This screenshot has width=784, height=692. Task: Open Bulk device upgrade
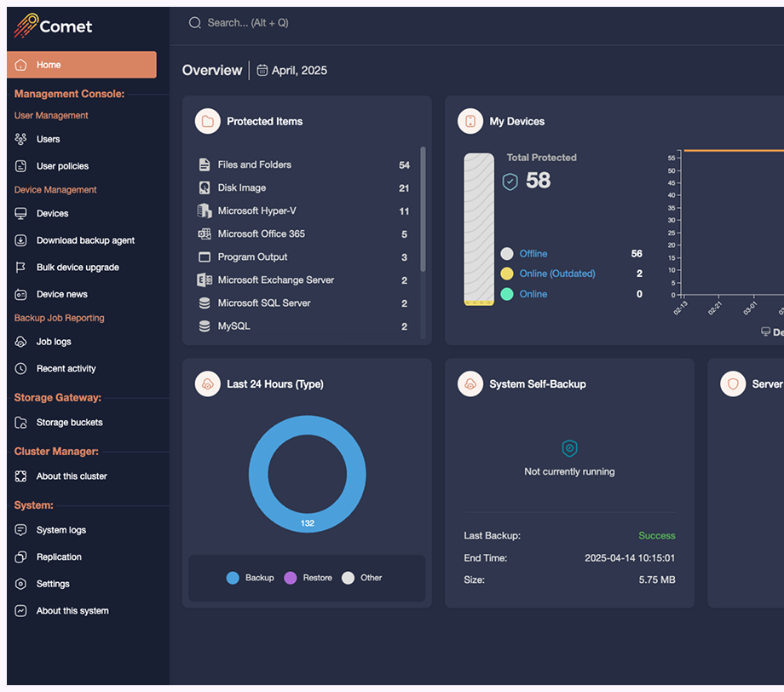(78, 268)
